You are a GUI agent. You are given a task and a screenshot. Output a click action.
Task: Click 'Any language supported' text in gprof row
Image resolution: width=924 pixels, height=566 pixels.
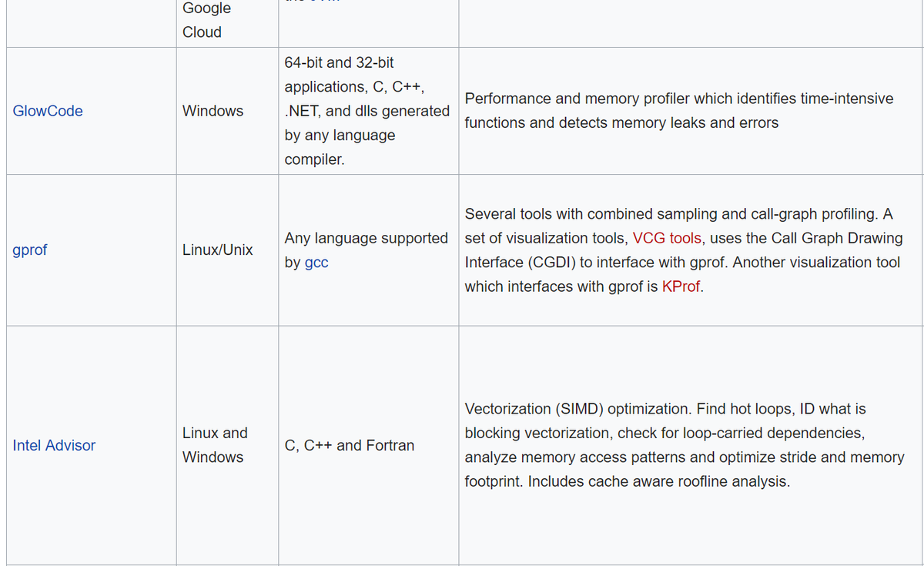coord(367,238)
